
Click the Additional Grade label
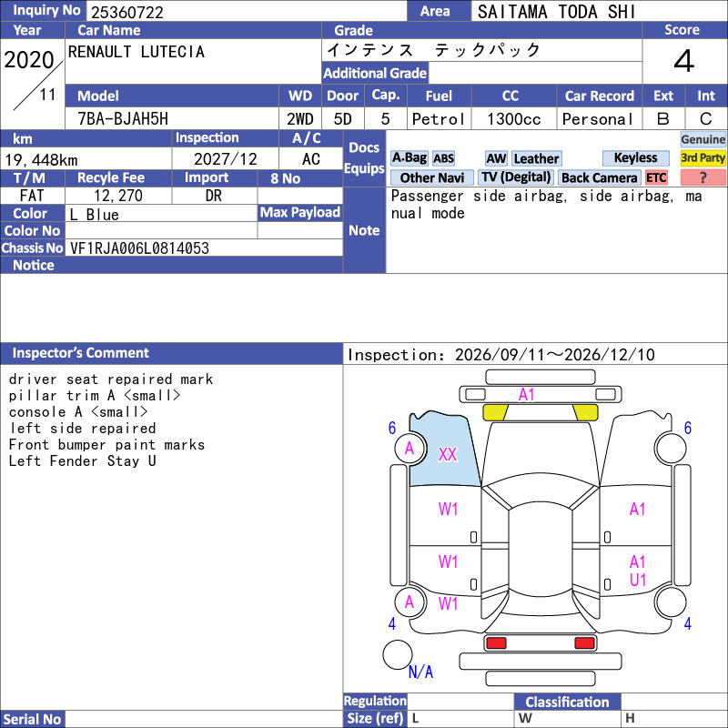375,73
